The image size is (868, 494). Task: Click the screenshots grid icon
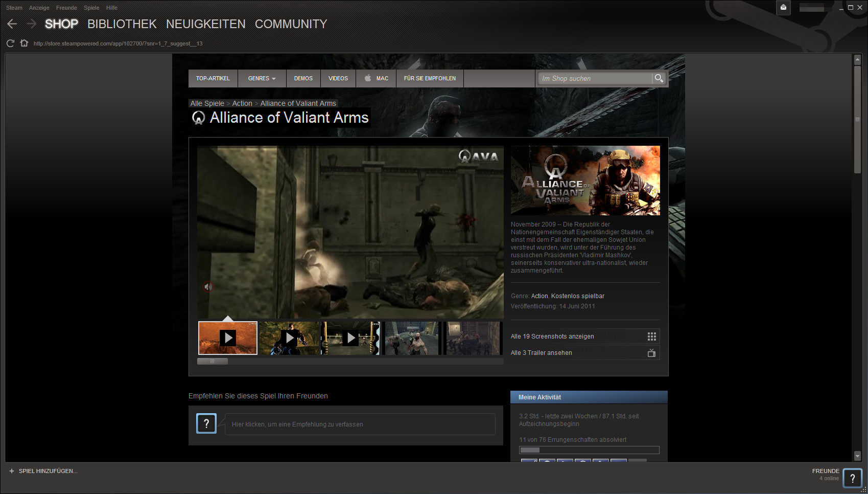click(651, 336)
